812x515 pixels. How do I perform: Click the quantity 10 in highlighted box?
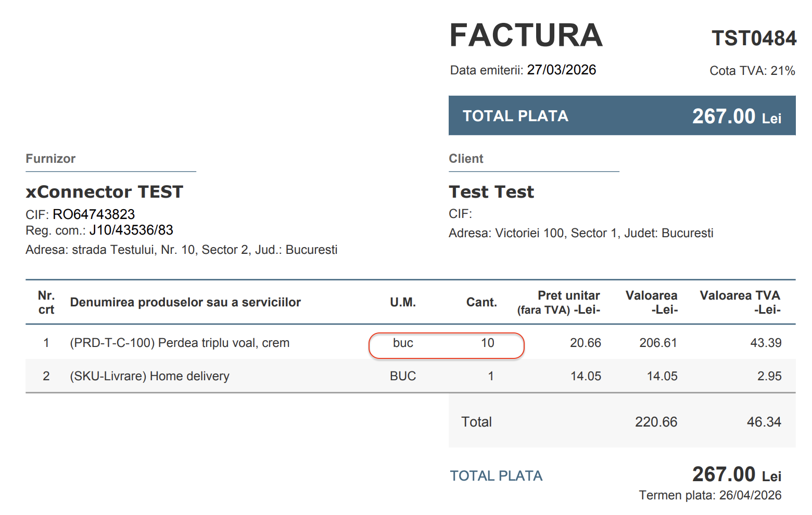[487, 343]
